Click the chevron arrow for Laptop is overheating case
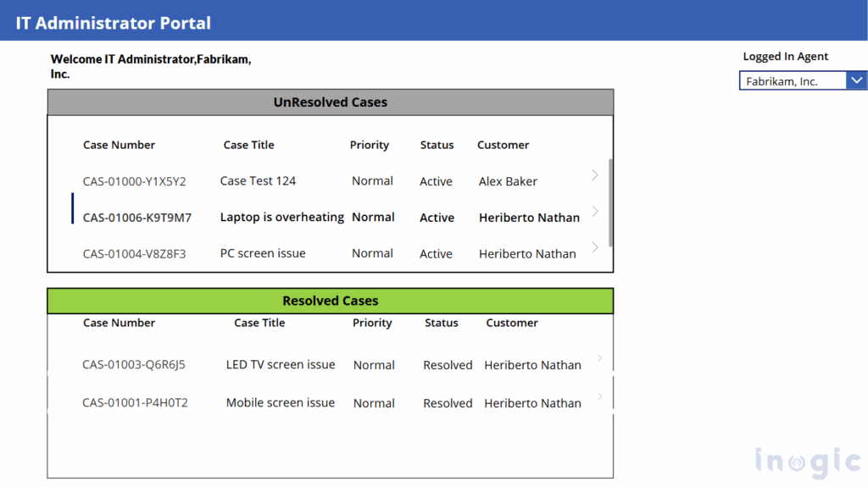Image resolution: width=868 pixels, height=487 pixels. coord(595,211)
